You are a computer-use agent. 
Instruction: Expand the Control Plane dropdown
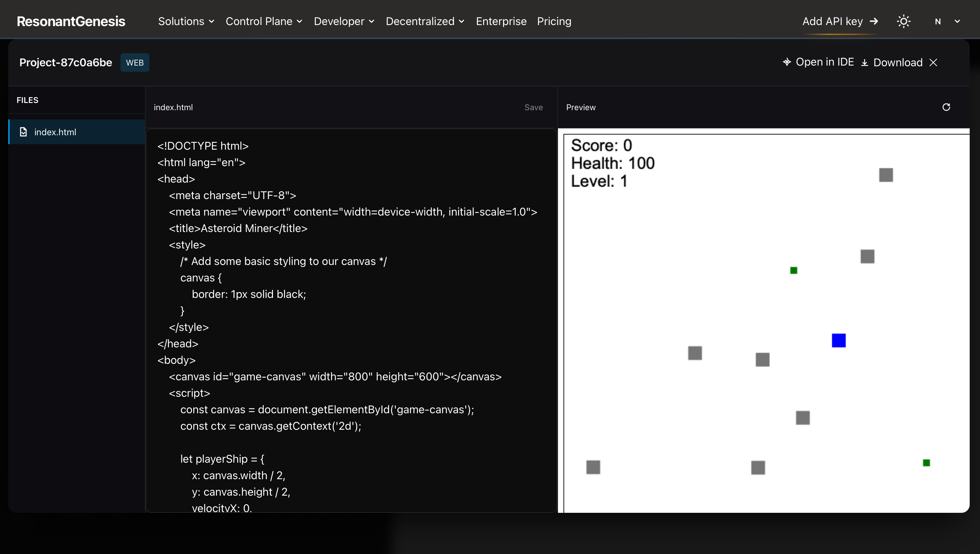[264, 21]
